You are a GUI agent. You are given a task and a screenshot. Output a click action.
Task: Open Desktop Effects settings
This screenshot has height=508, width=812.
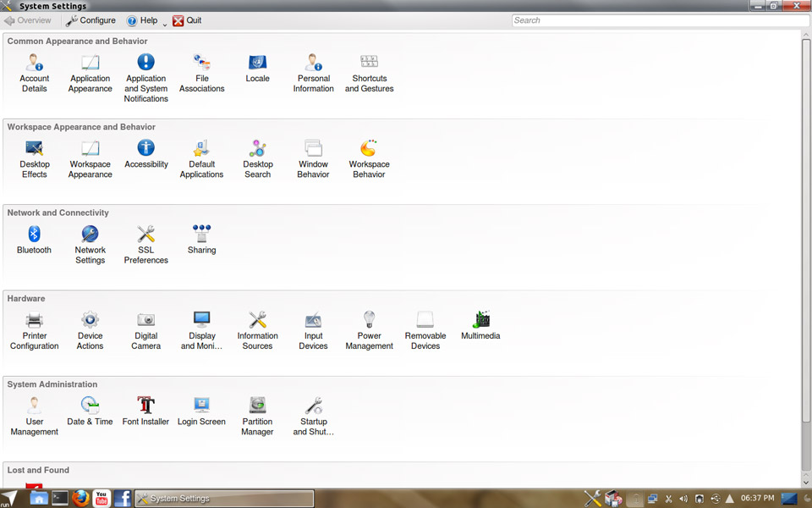[x=35, y=158]
